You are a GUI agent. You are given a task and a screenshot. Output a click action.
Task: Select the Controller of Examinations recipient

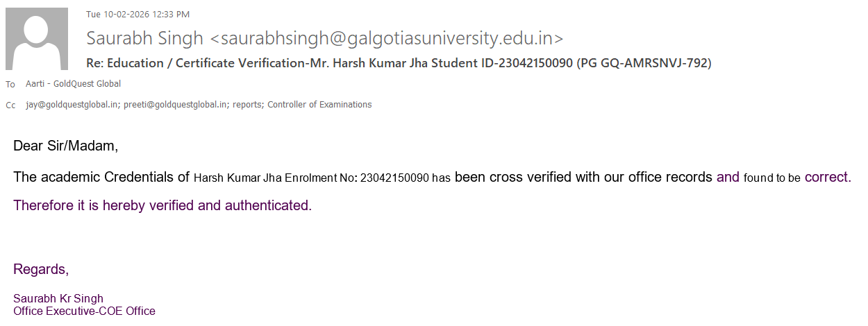pyautogui.click(x=319, y=105)
